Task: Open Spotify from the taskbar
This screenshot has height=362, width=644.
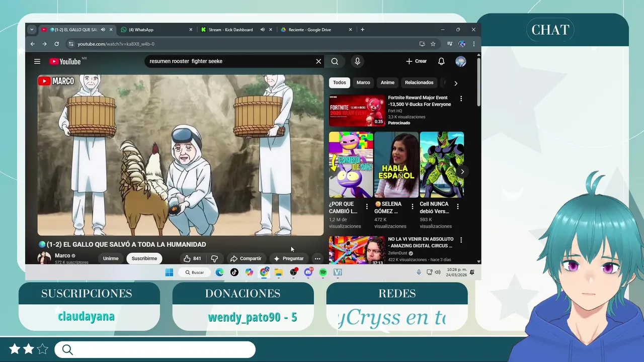Action: (323, 272)
